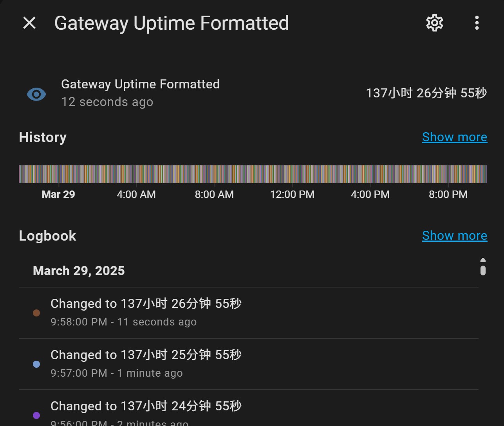This screenshot has height=426, width=504.
Task: Click the Mar 29 timeline label
Action: tap(58, 194)
